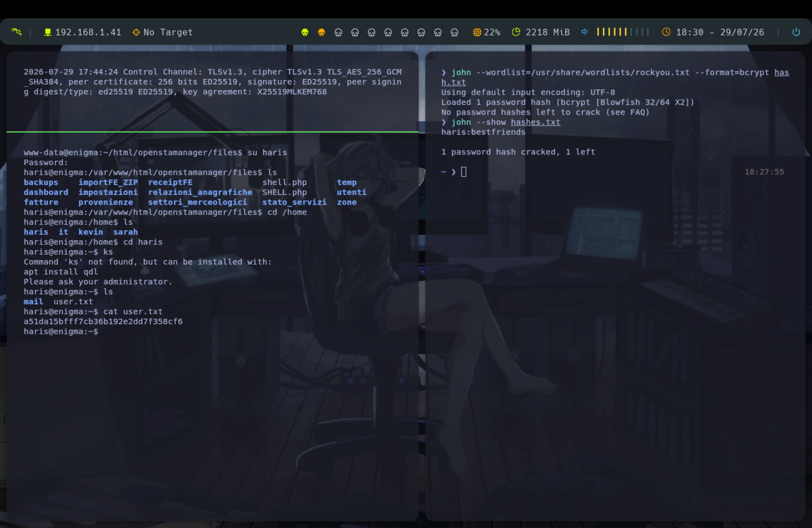The image size is (812, 528).
Task: Open the launcher icon in the top bar
Action: pos(16,32)
